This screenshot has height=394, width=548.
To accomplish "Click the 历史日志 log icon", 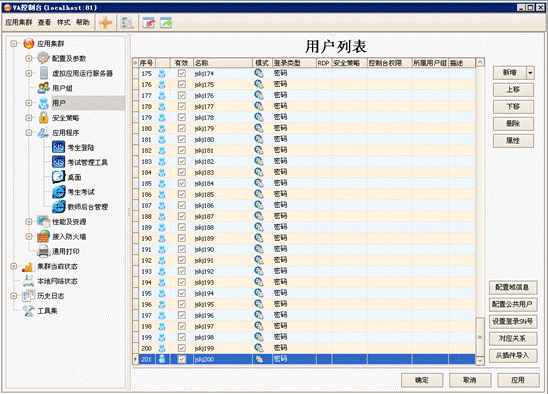I will pos(28,296).
